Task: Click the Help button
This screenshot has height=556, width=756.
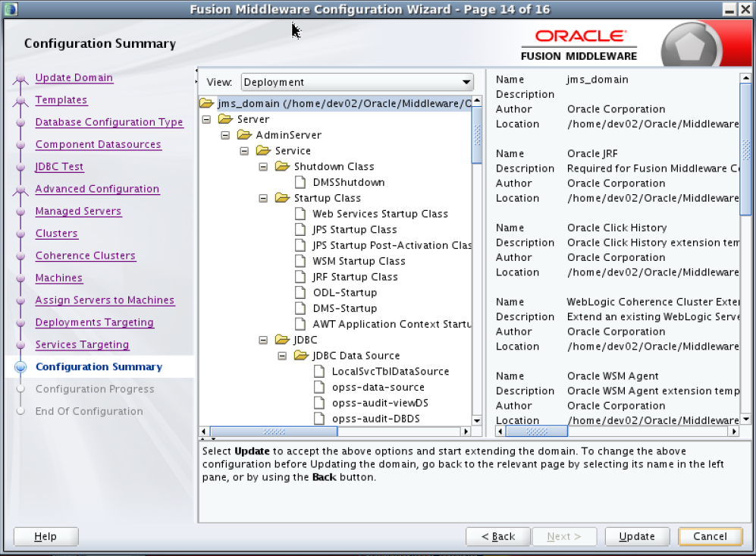Action: tap(45, 536)
